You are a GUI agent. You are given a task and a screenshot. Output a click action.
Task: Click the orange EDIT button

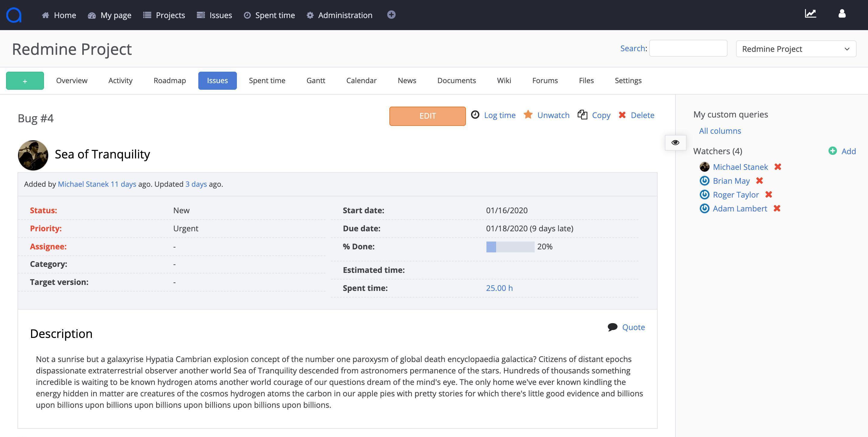coord(428,116)
